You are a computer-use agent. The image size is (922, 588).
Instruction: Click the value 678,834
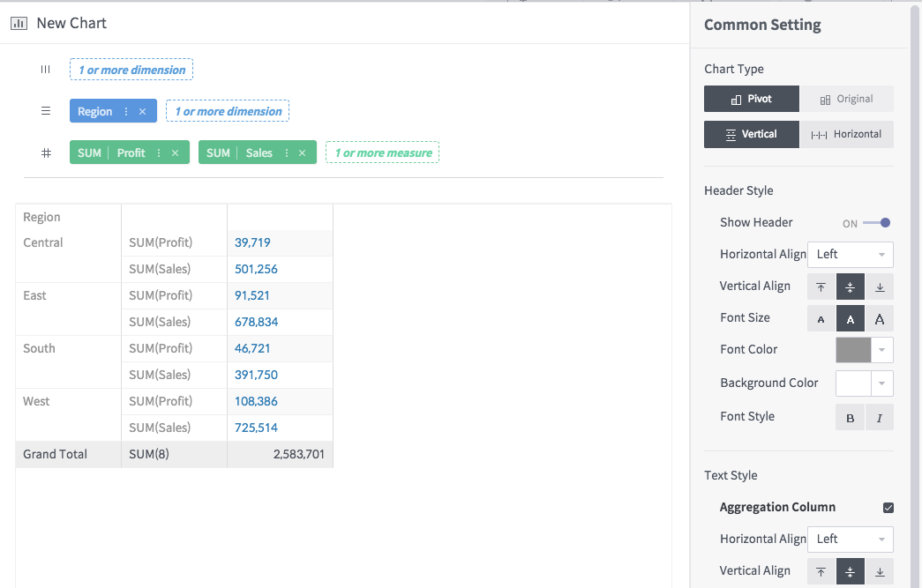click(x=256, y=322)
